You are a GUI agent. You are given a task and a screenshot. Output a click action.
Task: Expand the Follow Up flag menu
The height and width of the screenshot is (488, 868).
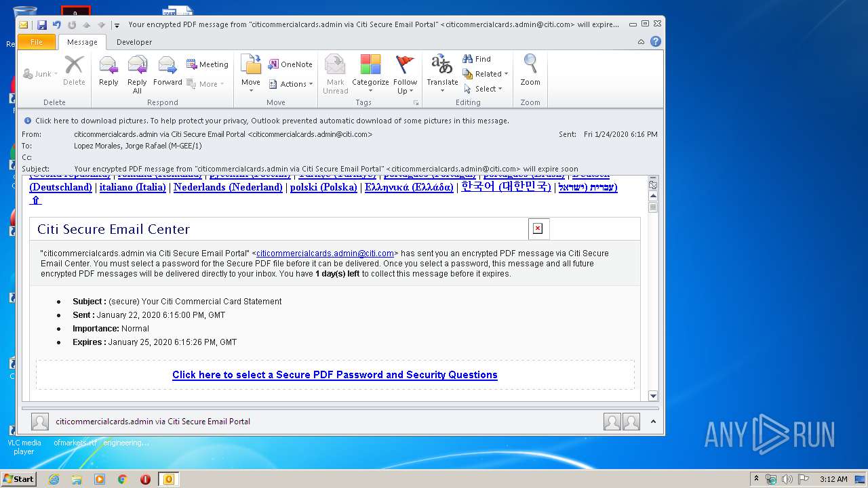click(405, 75)
